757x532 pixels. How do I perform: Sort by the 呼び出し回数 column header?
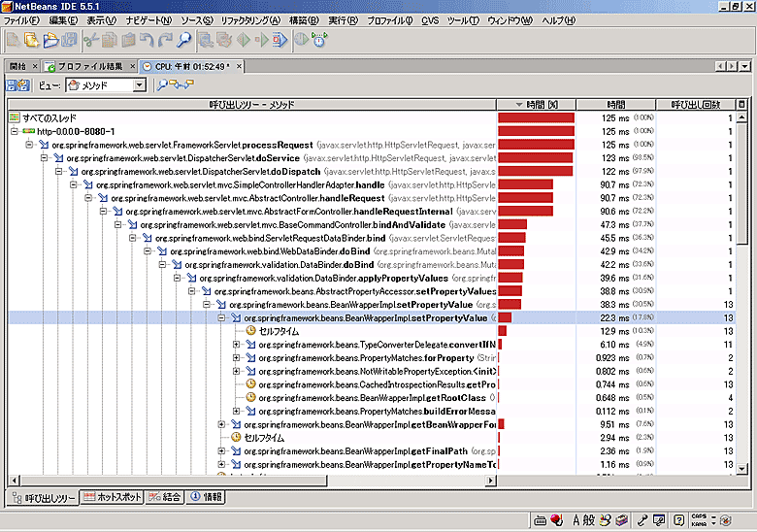(x=696, y=104)
